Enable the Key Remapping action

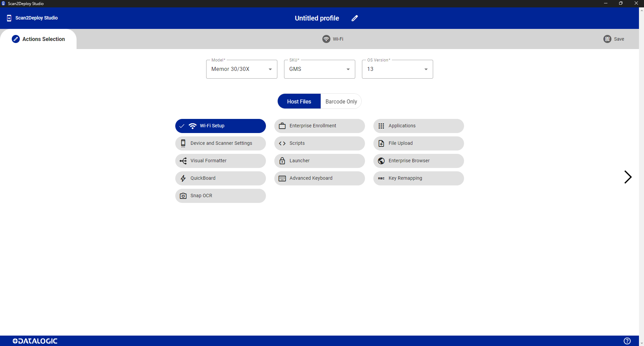[x=418, y=178]
